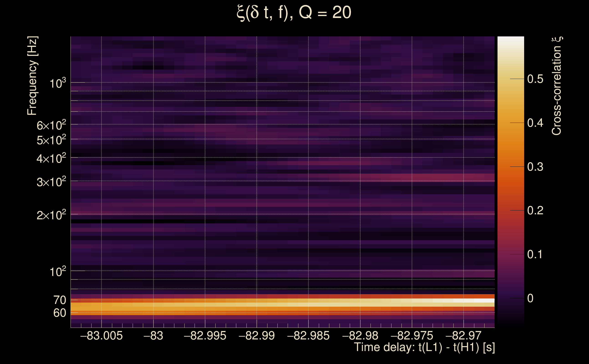Click the 60 frequency tick label

click(x=59, y=313)
